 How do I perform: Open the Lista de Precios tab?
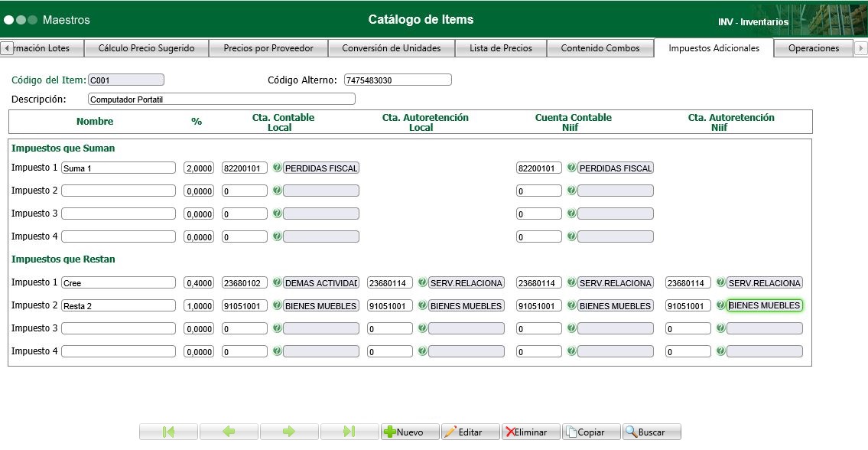[x=501, y=48]
